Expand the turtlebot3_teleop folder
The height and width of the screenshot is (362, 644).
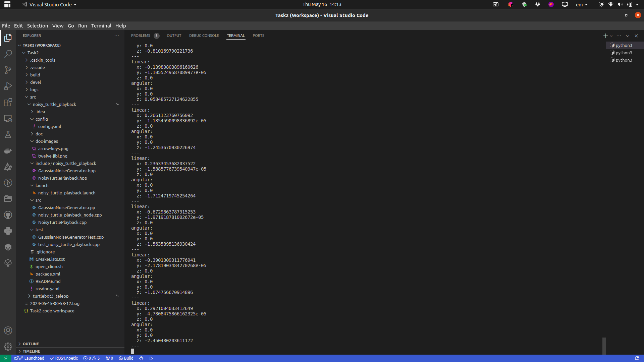(50, 296)
